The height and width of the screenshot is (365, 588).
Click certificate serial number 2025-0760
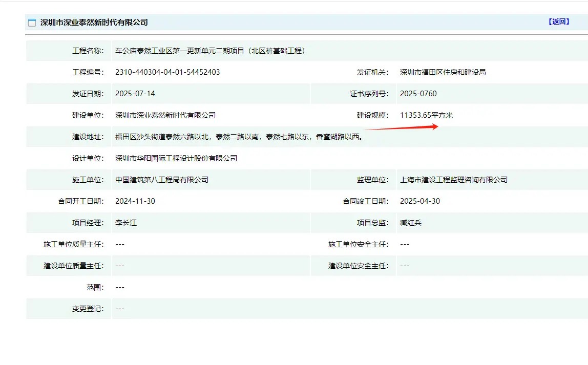coord(418,94)
